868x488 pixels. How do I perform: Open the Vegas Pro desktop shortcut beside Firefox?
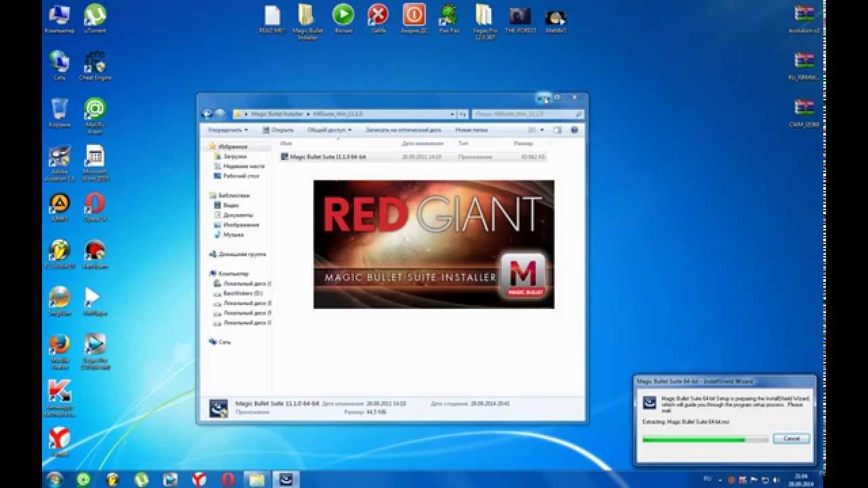[94, 351]
